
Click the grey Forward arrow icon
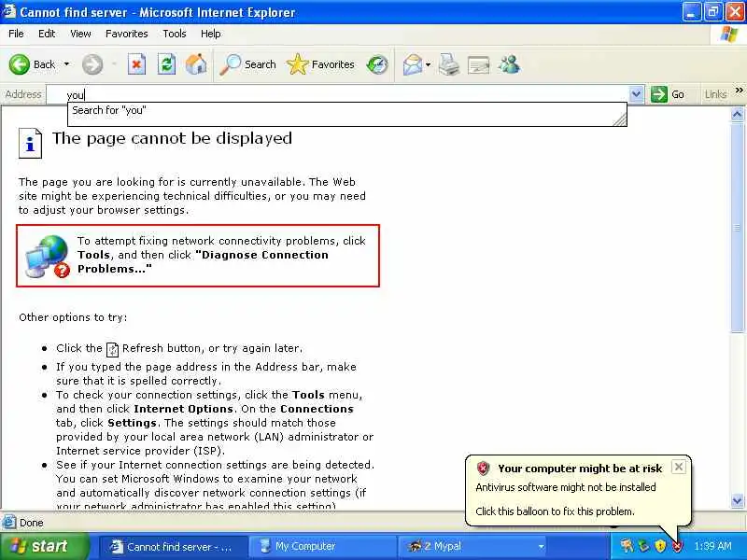click(92, 64)
